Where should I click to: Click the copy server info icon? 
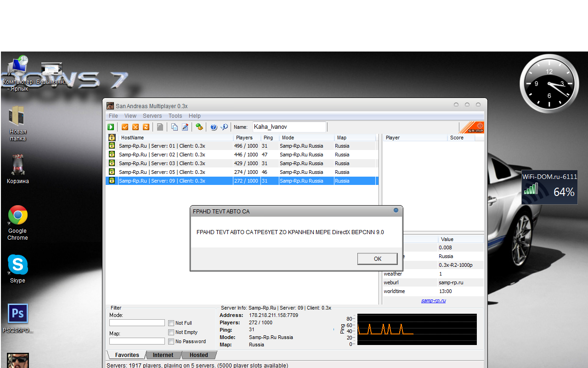tap(175, 127)
